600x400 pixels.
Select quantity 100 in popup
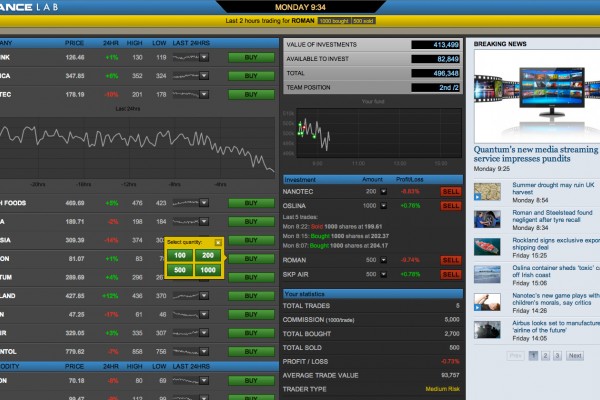pos(180,255)
